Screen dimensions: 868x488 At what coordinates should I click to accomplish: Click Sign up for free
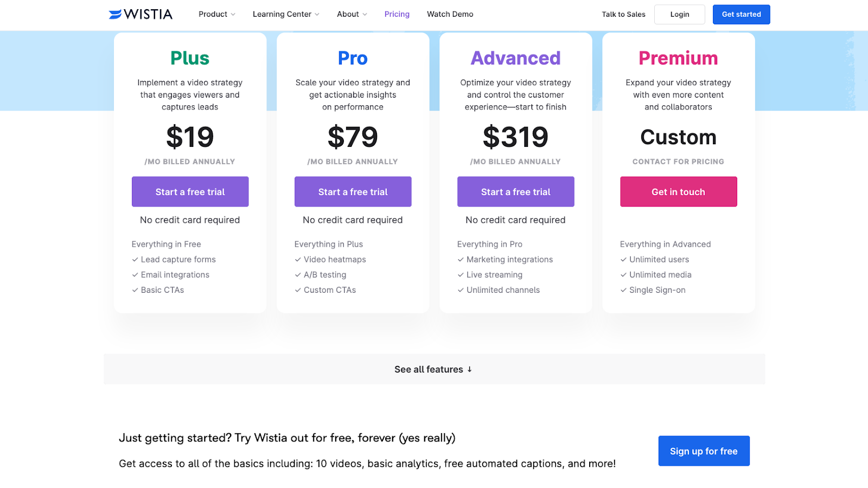coord(703,451)
